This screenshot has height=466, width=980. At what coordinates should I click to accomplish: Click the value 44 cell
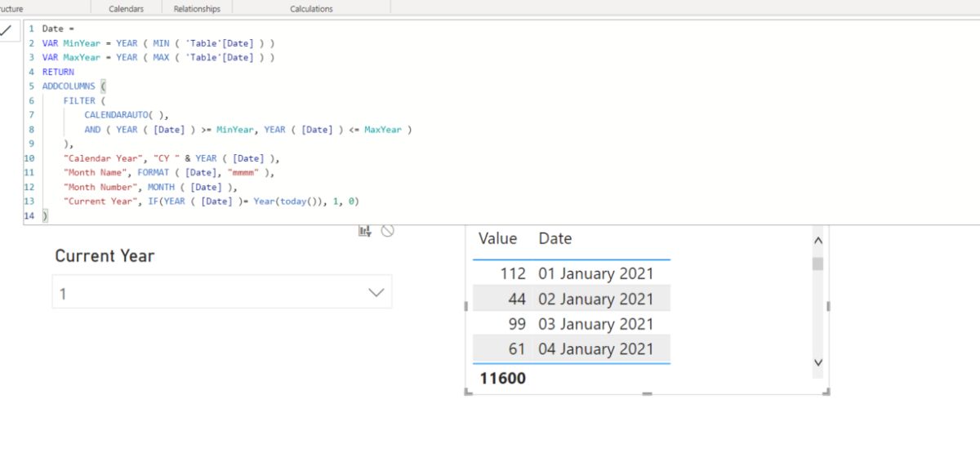(517, 299)
